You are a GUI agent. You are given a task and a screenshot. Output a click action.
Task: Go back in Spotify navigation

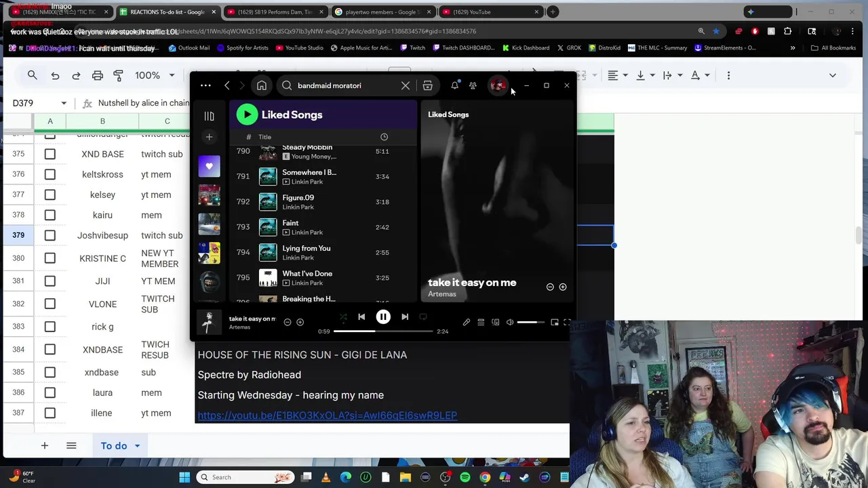pyautogui.click(x=227, y=85)
